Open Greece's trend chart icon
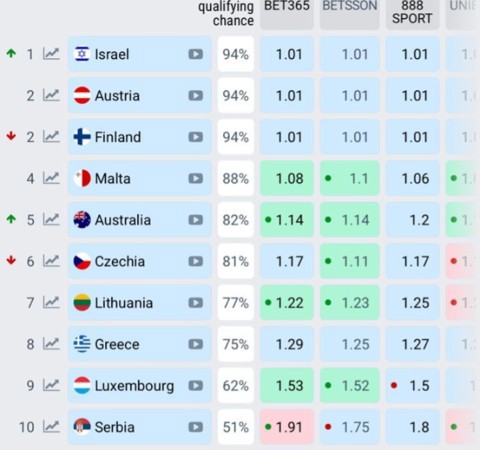The width and height of the screenshot is (480, 450). point(51,344)
